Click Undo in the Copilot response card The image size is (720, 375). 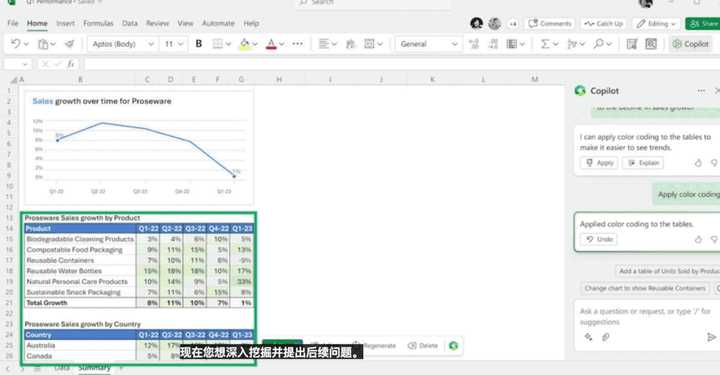599,239
